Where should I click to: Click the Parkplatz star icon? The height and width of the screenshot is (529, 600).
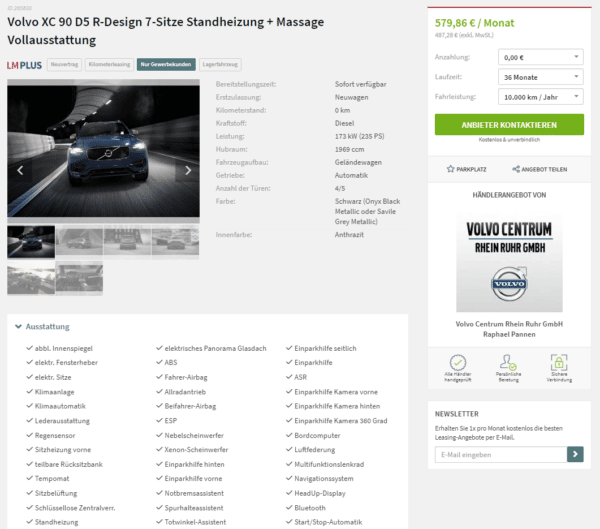(x=450, y=169)
